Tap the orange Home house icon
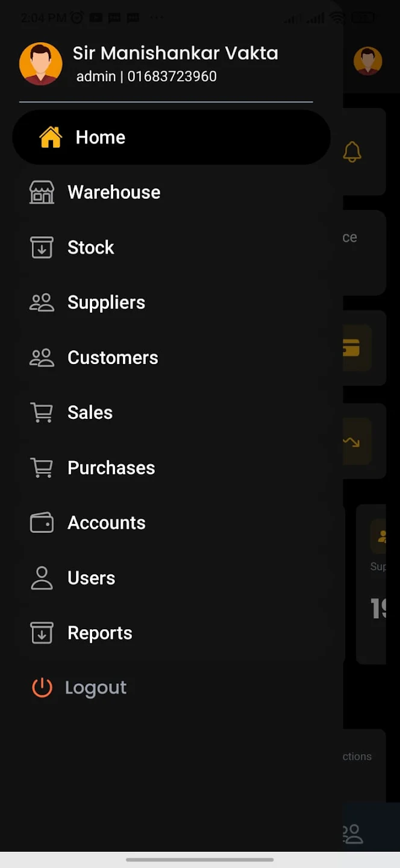The width and height of the screenshot is (400, 868). point(51,137)
